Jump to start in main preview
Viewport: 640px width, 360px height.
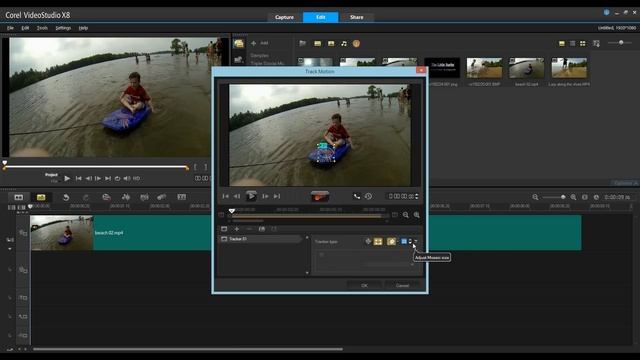[x=78, y=178]
